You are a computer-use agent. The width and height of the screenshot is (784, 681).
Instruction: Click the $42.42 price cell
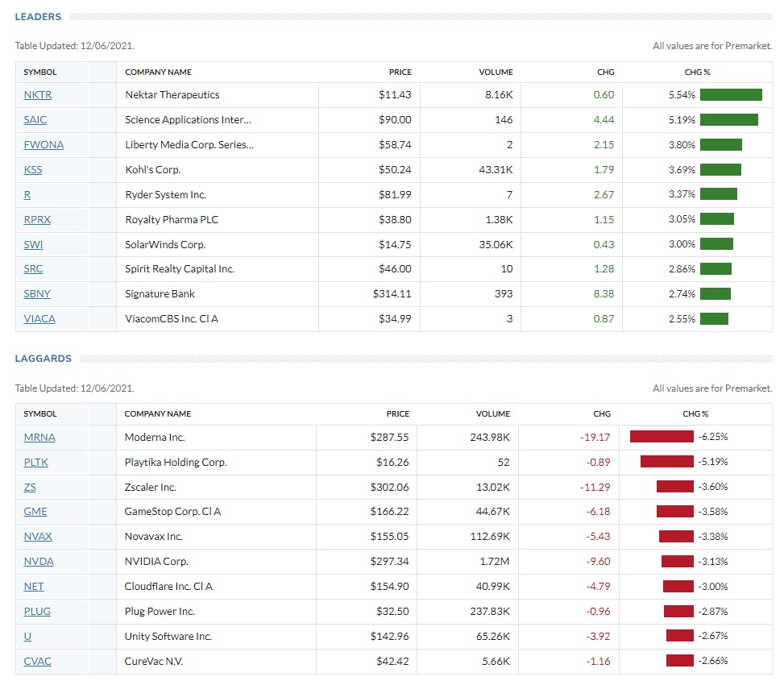(392, 662)
